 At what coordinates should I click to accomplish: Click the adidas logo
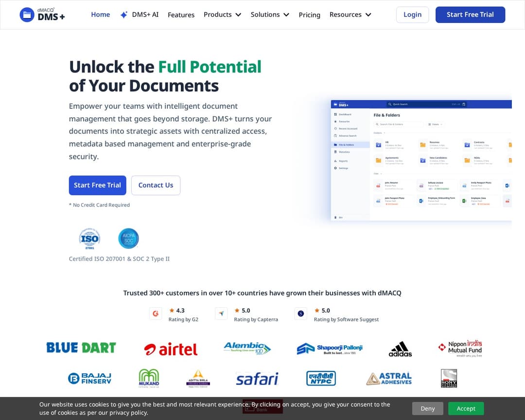[x=400, y=349]
